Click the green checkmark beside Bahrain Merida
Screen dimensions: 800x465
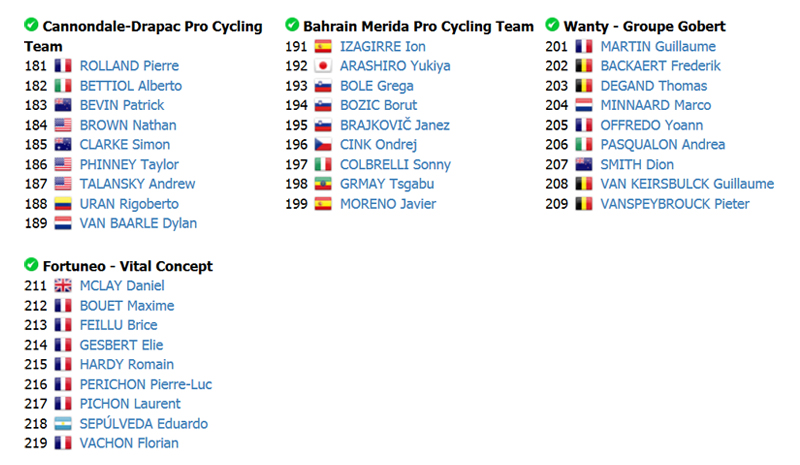[x=292, y=25]
